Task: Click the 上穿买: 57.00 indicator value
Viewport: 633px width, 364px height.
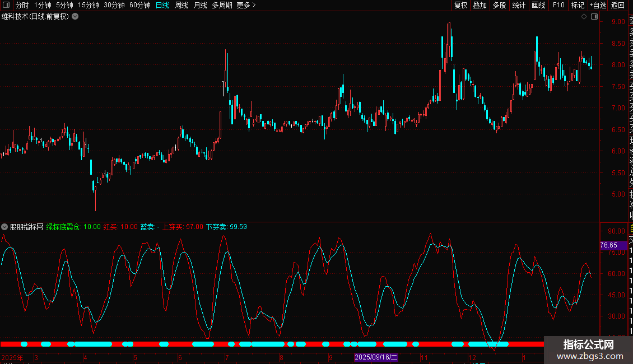Action: click(x=183, y=227)
